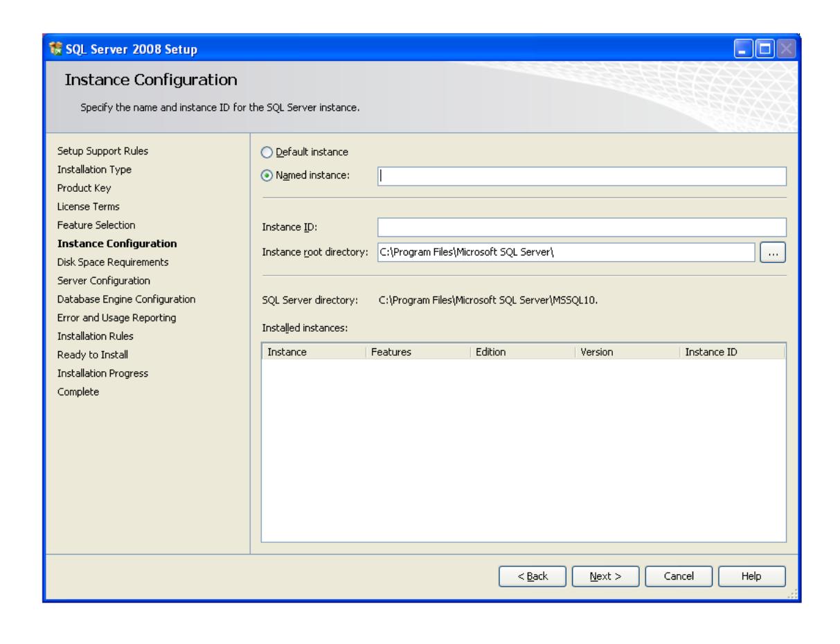Click the Disk Space Requirements step
This screenshot has height=644, width=840.
coord(113,262)
